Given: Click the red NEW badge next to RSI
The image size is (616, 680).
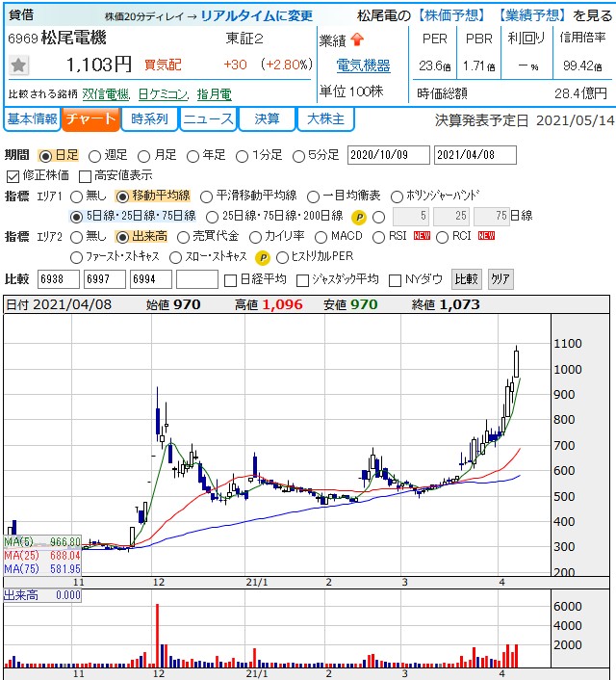Looking at the screenshot, I should (x=422, y=235).
